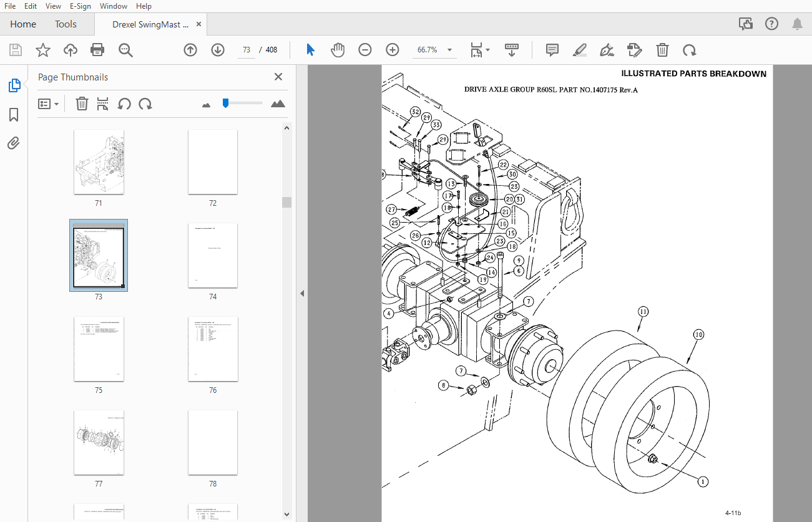The height and width of the screenshot is (522, 812).
Task: Switch to the Home tab
Action: (23, 24)
